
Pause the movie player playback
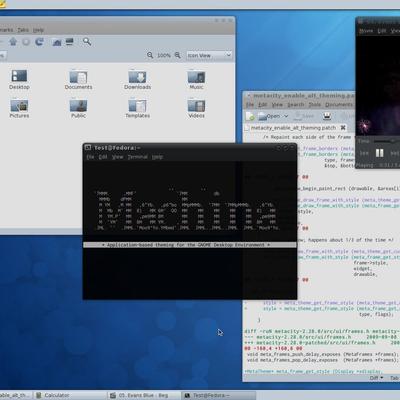click(379, 153)
